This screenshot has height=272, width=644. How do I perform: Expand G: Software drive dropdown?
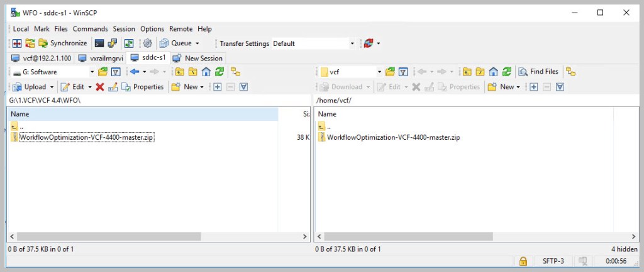point(92,72)
